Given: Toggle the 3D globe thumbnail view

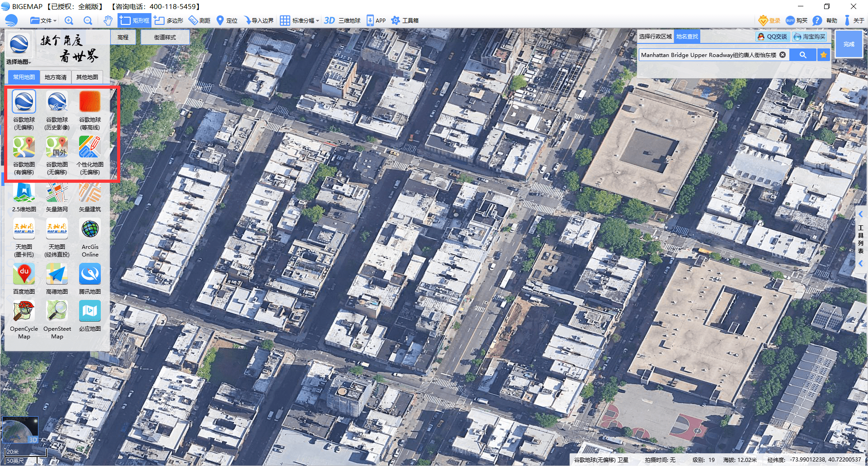Looking at the screenshot, I should (20, 430).
